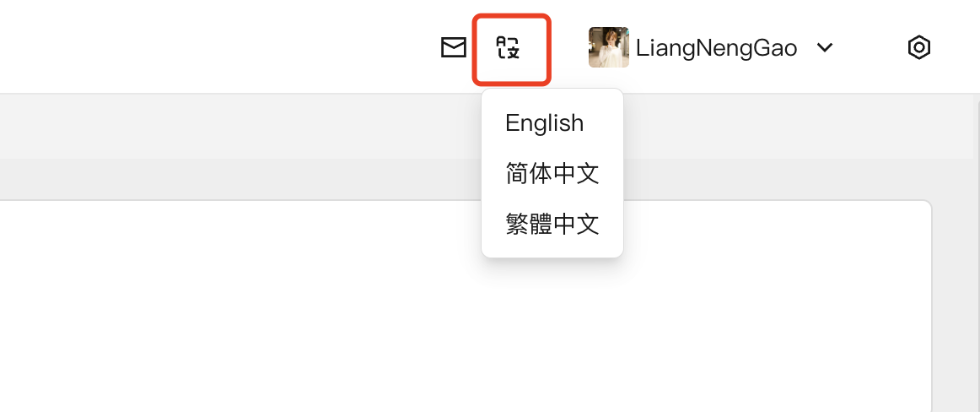Click the user profile photo in header

(x=608, y=48)
